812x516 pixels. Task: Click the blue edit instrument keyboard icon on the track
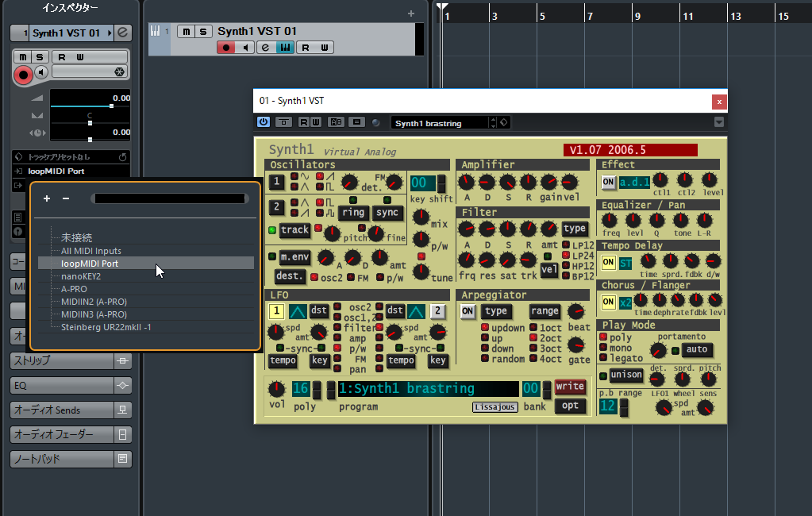pyautogui.click(x=285, y=48)
